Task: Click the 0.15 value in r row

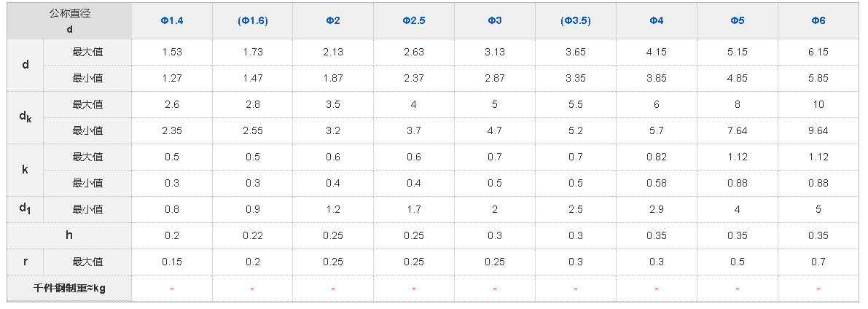Action: (x=172, y=262)
